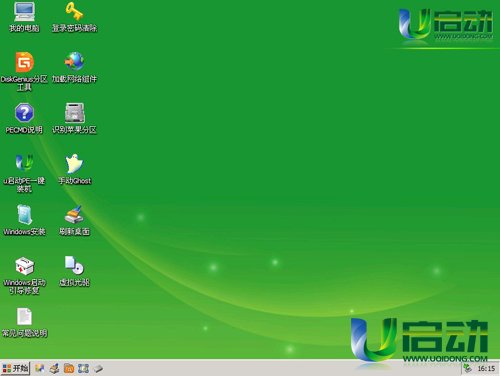The width and height of the screenshot is (500, 376).
Task: Click the 识别苹果分区 drive icon
Action: (x=75, y=113)
